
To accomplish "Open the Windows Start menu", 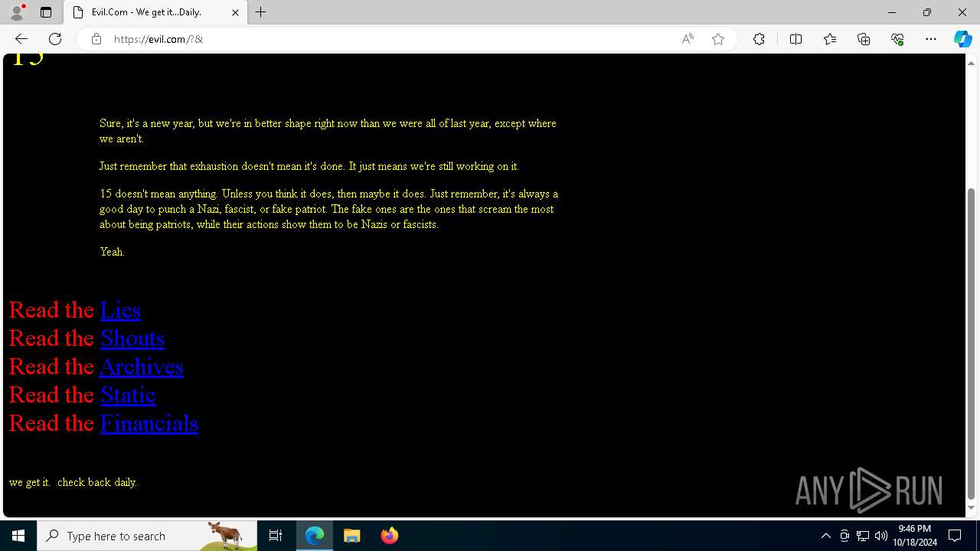I will coord(18,536).
